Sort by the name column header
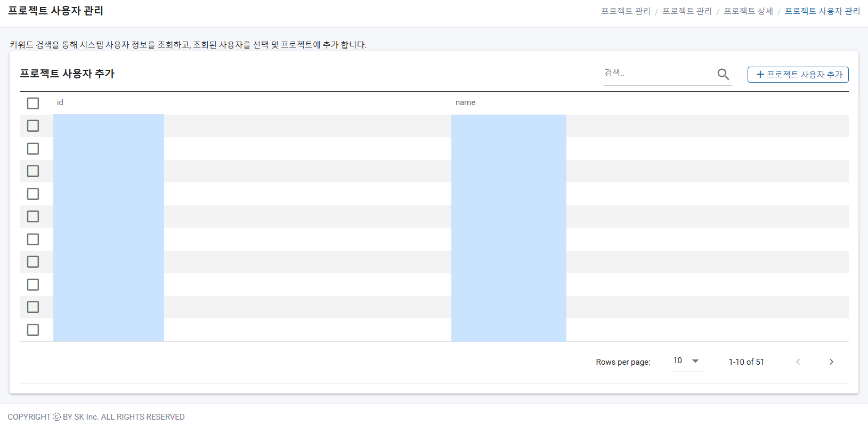Screen dimensions: 868x425 coord(465,102)
